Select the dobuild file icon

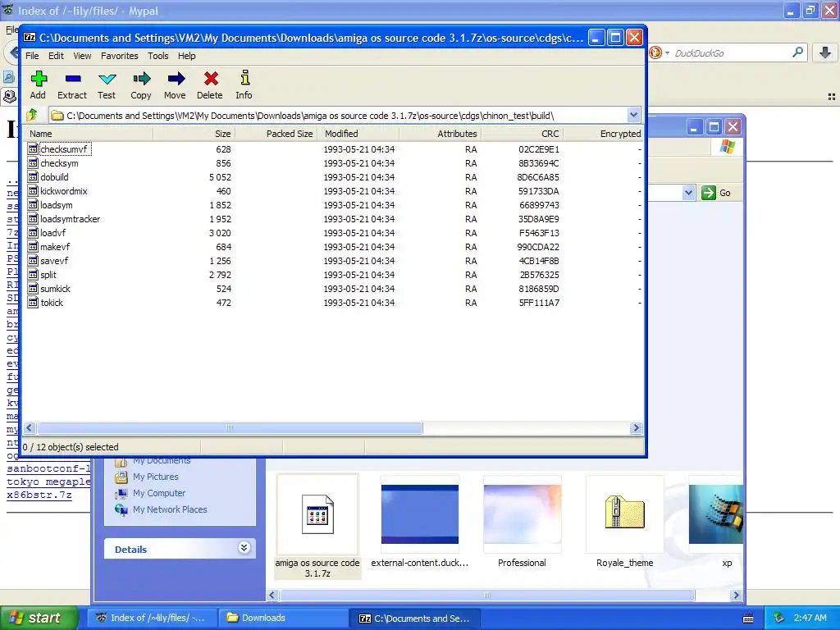point(33,177)
